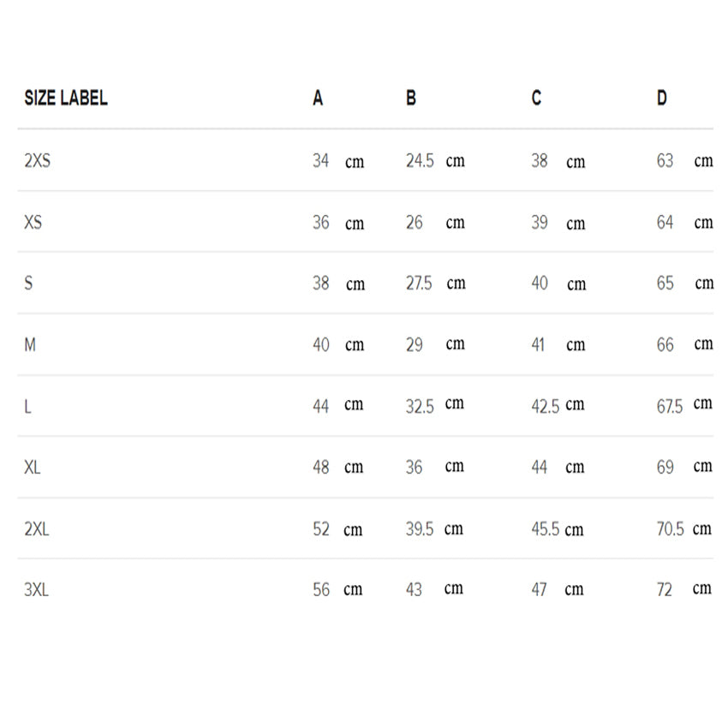Click the 3XL size row label

point(36,590)
